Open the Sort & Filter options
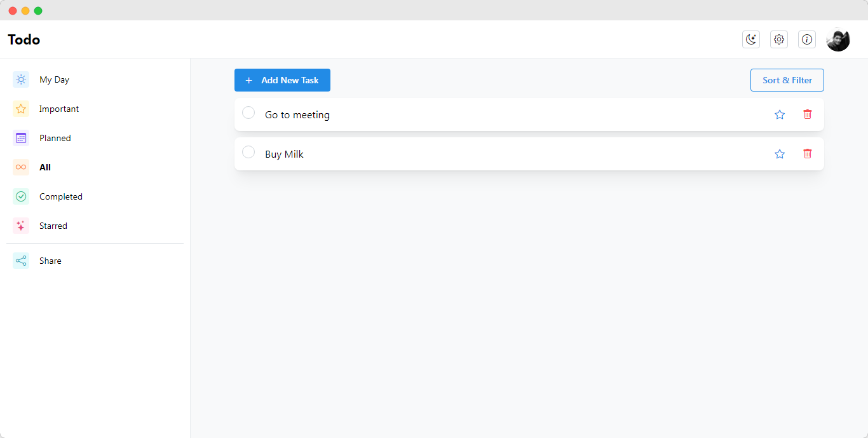Viewport: 868px width, 438px height. click(787, 80)
